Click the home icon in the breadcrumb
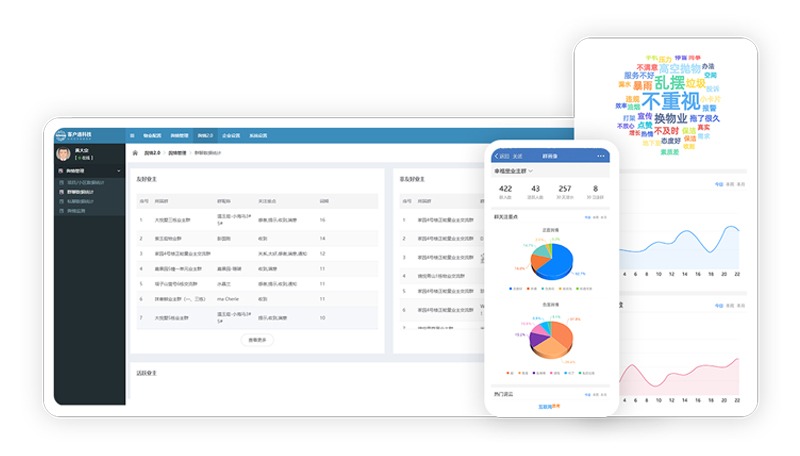800x456 pixels. coord(136,153)
